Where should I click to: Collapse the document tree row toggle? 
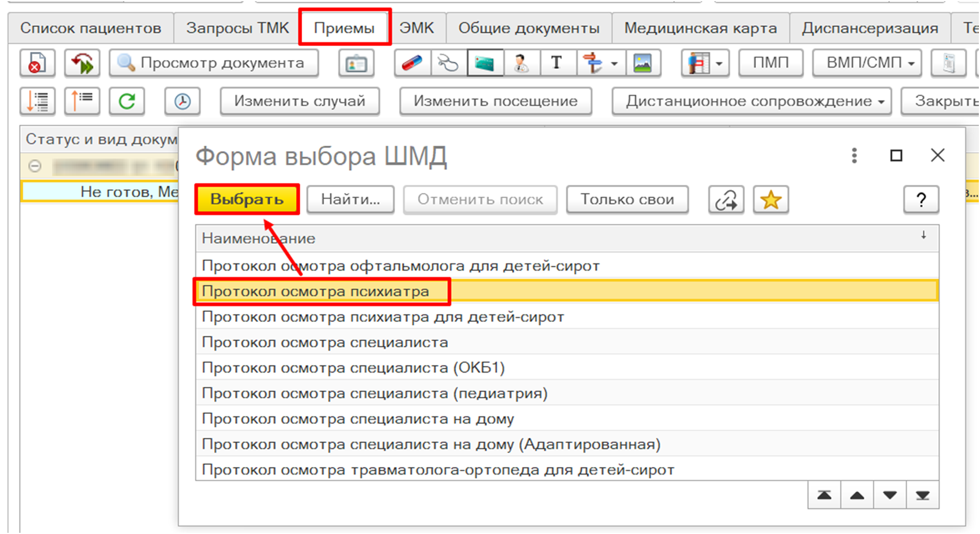(35, 166)
